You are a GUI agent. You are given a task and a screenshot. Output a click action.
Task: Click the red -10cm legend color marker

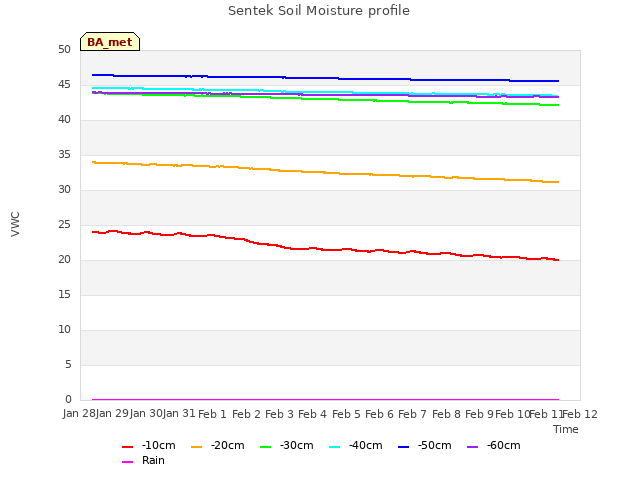[127, 447]
